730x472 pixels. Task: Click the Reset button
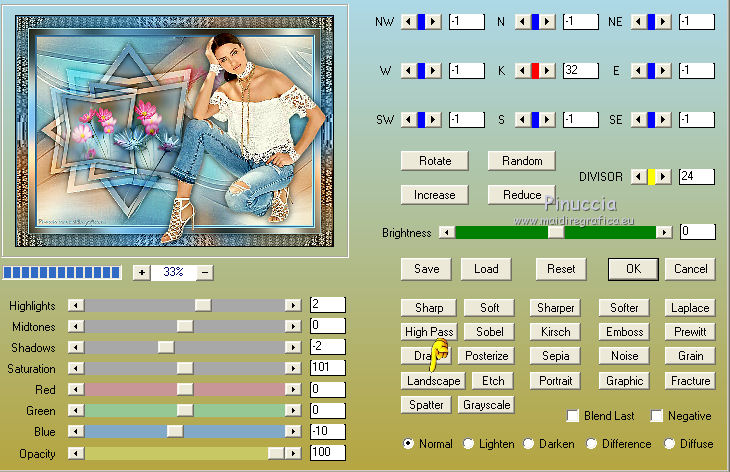(561, 269)
